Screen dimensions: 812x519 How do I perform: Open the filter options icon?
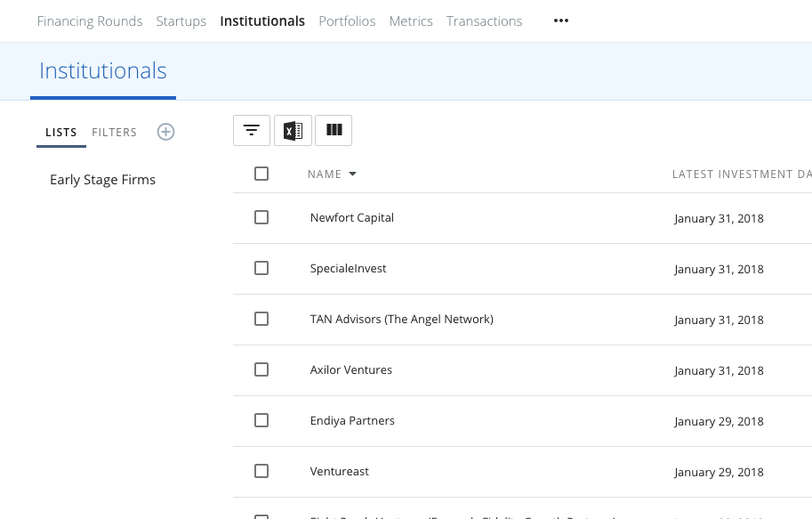[x=252, y=131]
